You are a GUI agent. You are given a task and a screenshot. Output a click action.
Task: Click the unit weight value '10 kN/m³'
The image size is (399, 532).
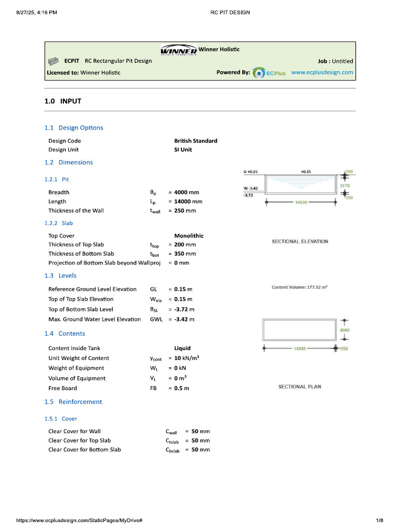[187, 358]
